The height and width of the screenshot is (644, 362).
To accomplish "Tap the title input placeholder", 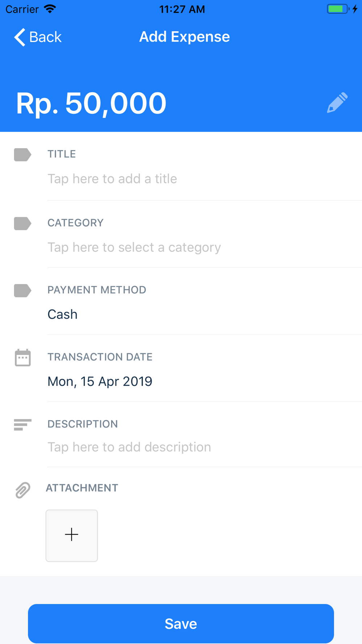I will click(x=112, y=179).
